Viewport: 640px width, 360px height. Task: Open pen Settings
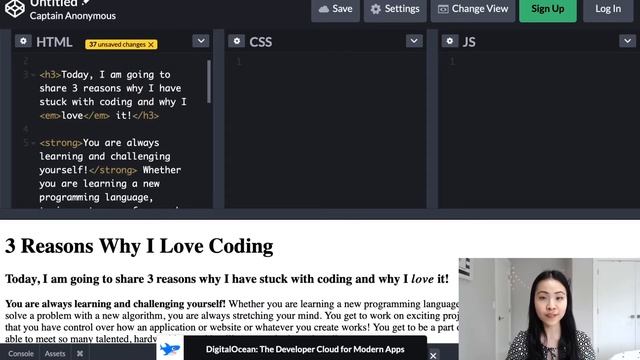point(395,9)
